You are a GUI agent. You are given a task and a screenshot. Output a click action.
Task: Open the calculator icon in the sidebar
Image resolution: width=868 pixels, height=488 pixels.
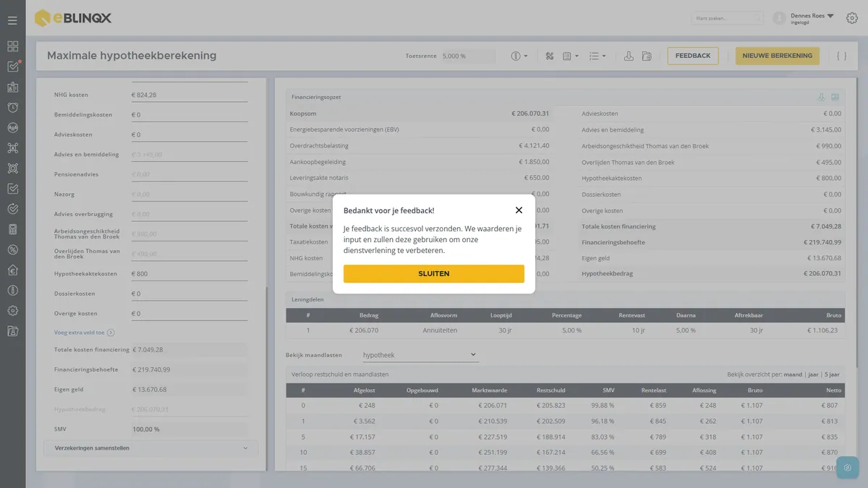tap(12, 230)
